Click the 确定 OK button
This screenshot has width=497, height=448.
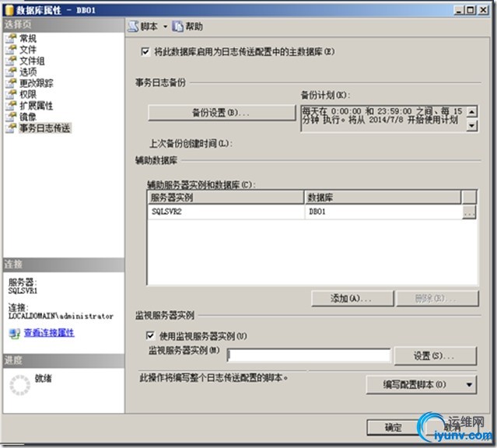click(x=393, y=428)
